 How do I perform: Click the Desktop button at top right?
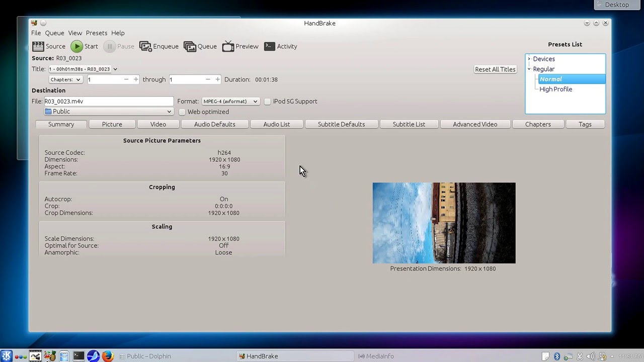[618, 5]
